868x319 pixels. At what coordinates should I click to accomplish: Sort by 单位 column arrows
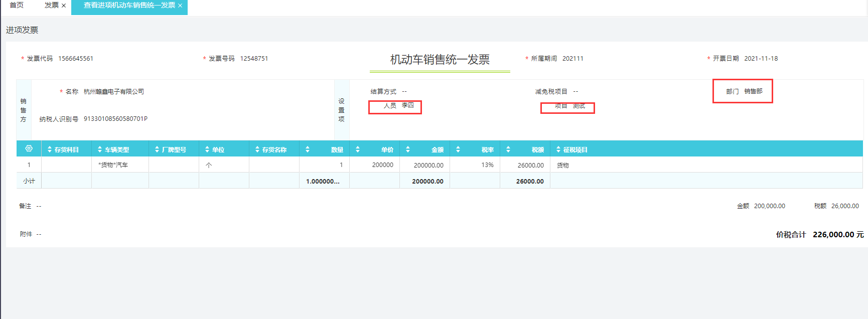click(207, 149)
